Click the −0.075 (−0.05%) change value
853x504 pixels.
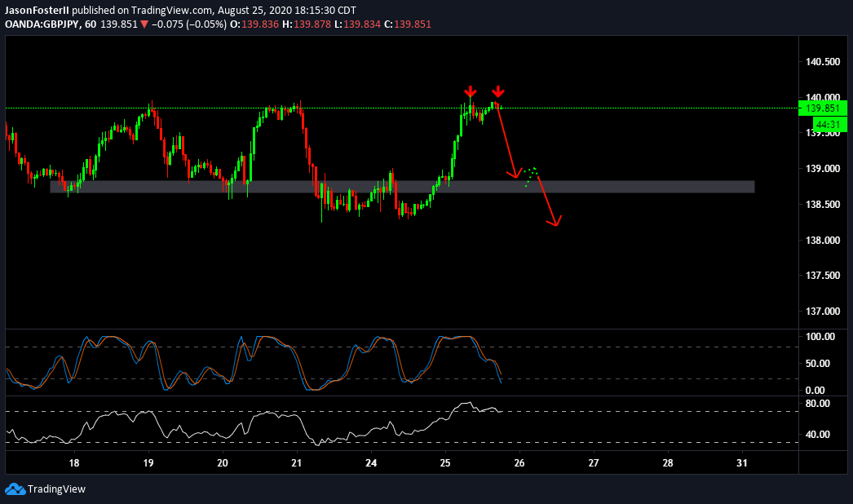(188, 24)
